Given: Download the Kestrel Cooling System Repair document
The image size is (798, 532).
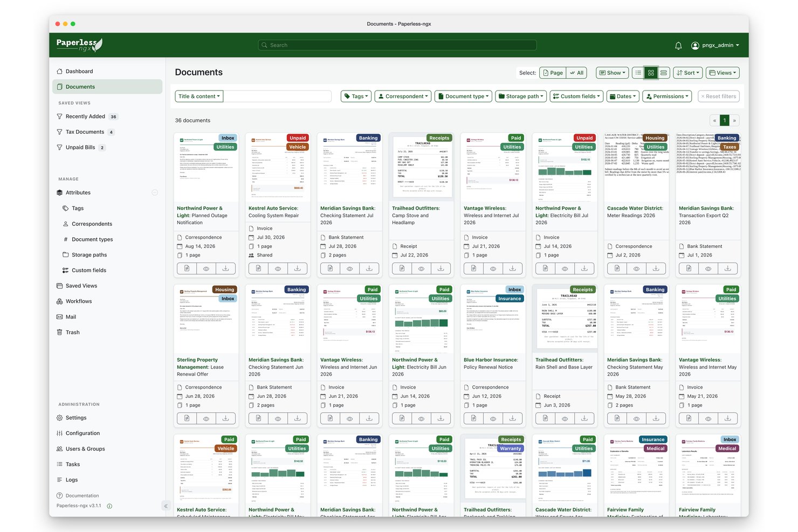Looking at the screenshot, I should click(297, 268).
